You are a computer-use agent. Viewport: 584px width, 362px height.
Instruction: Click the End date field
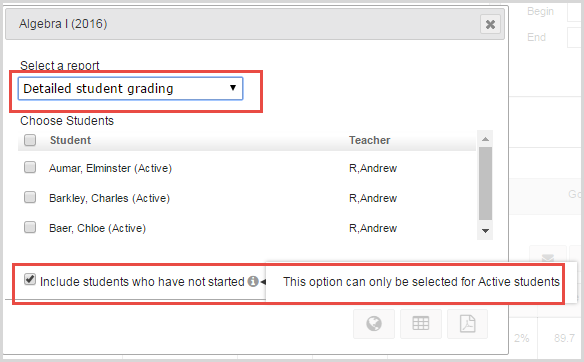click(x=575, y=38)
